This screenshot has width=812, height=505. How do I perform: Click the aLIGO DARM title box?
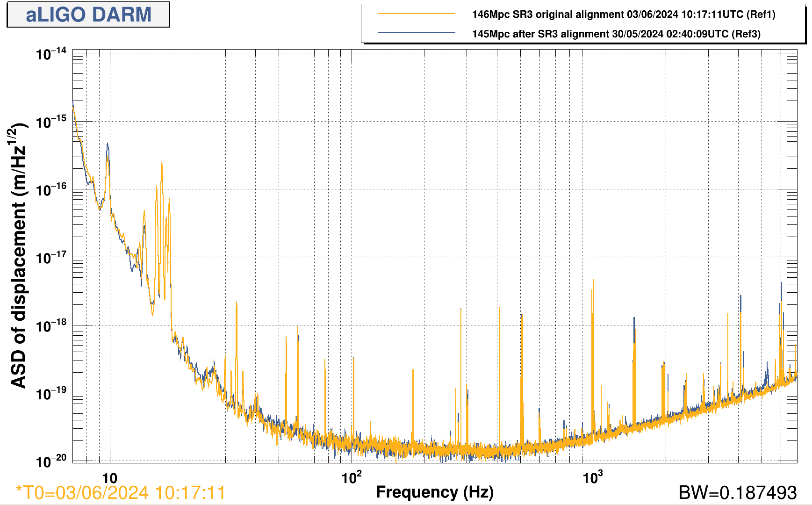[x=88, y=14]
